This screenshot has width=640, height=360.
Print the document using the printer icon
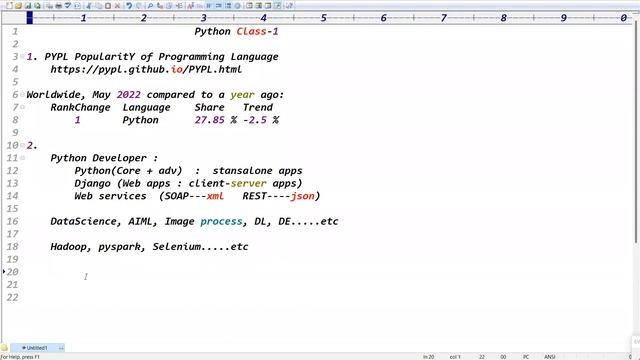pyautogui.click(x=58, y=6)
